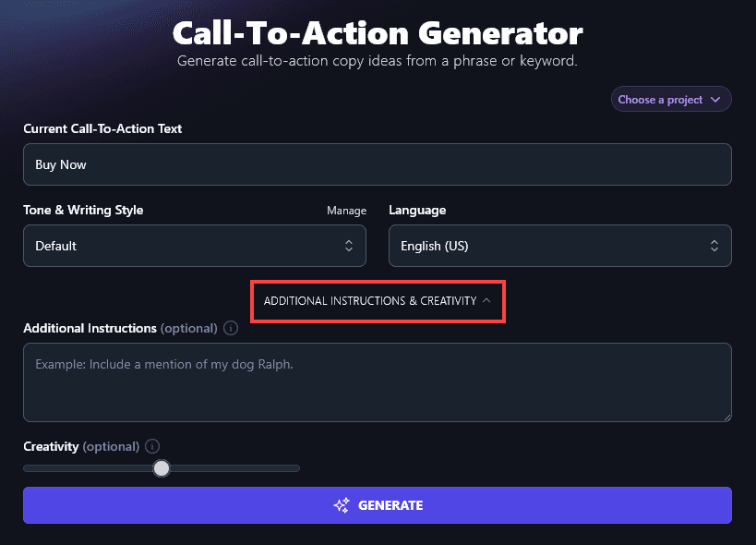Screen dimensions: 756x545
Task: Open the Language dropdown showing English (US)
Action: tap(559, 246)
